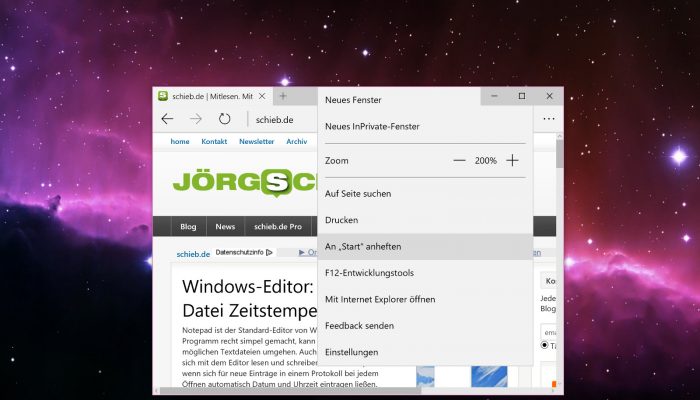Screen dimensions: 700x400
Task: Click the schieb.de breadcrumb link
Action: 193,254
